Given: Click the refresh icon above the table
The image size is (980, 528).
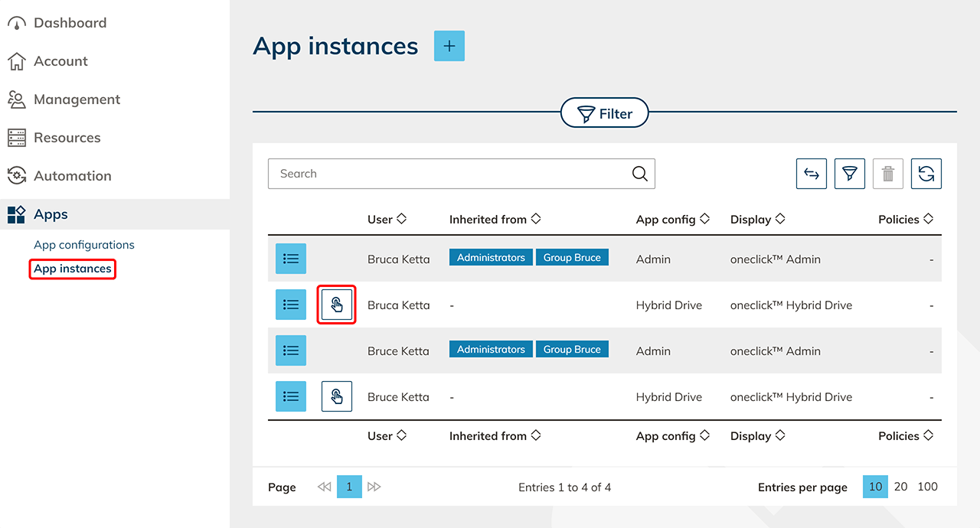Looking at the screenshot, I should tap(926, 174).
